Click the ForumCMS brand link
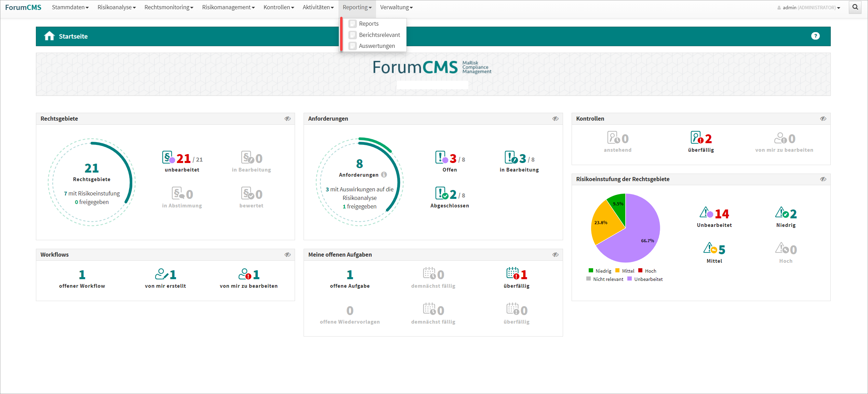Viewport: 868px width, 394px height. click(x=23, y=7)
